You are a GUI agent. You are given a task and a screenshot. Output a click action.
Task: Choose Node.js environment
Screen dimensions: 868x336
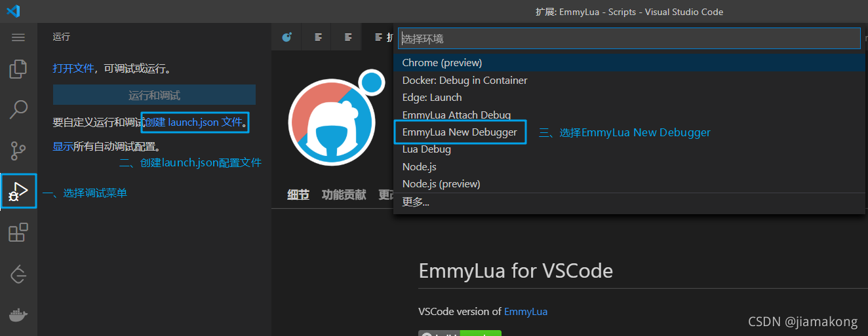629,166
